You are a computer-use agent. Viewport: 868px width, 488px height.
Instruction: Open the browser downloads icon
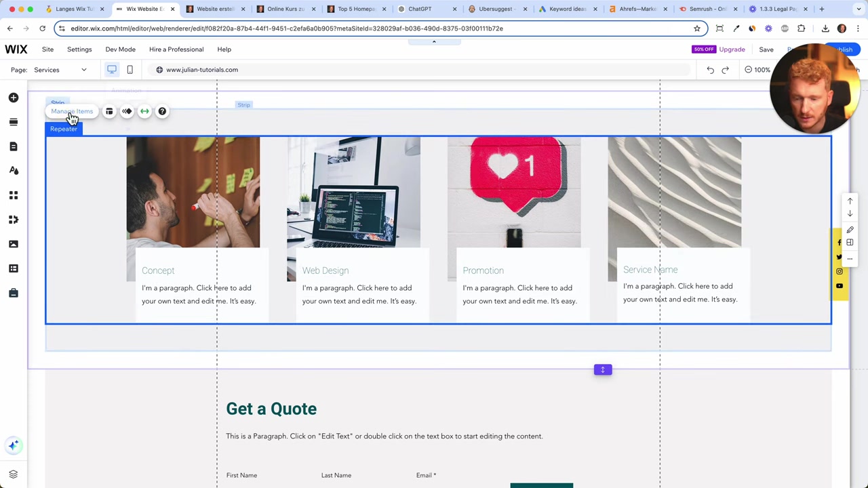(825, 28)
